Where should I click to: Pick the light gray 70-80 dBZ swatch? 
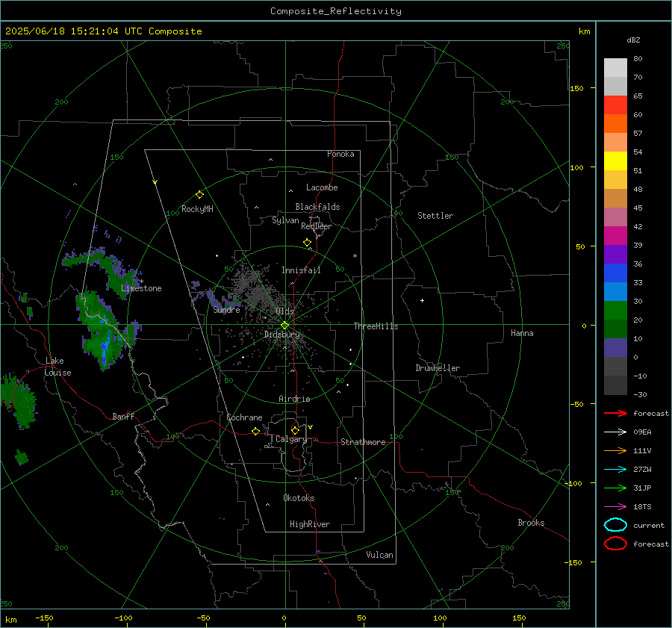click(x=615, y=68)
